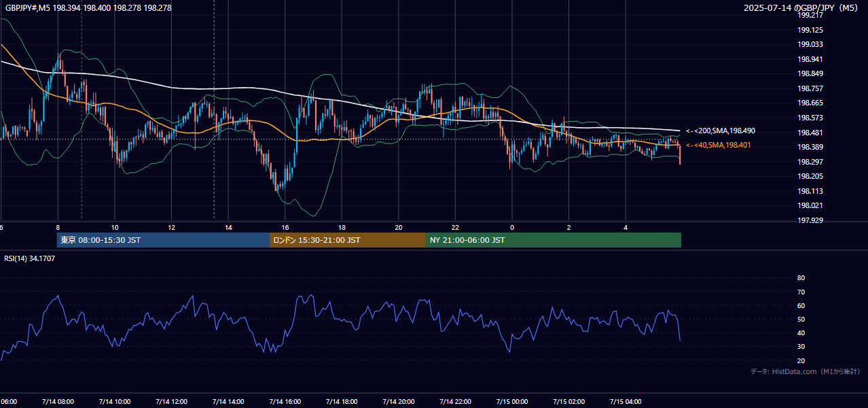The width and height of the screenshot is (868, 408).
Task: Select the ロンドン 15:30-21:00 JST session bar
Action: [348, 240]
